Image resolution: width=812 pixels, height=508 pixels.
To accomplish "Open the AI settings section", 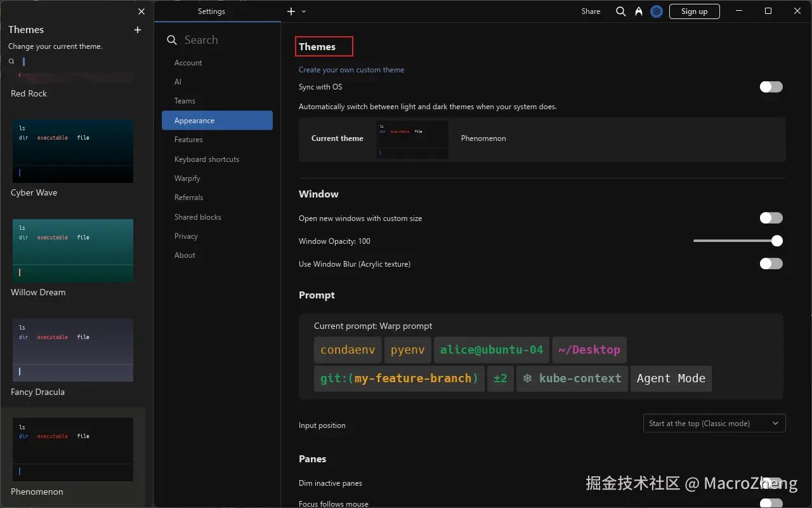I will [x=178, y=82].
